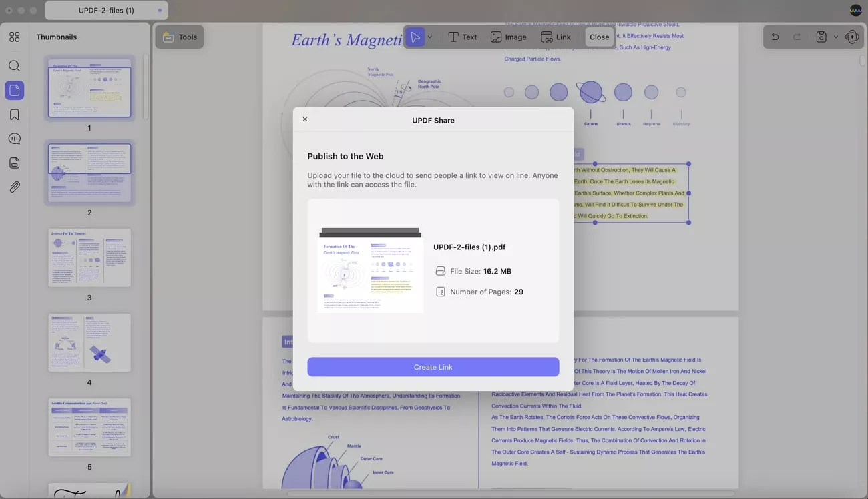This screenshot has height=499, width=868.
Task: Select the page 3 thumbnail
Action: (x=89, y=258)
